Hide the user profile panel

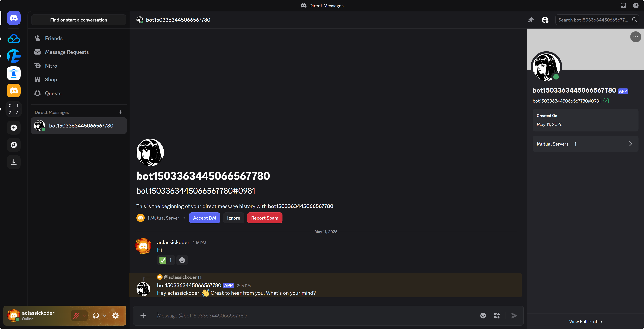[545, 20]
